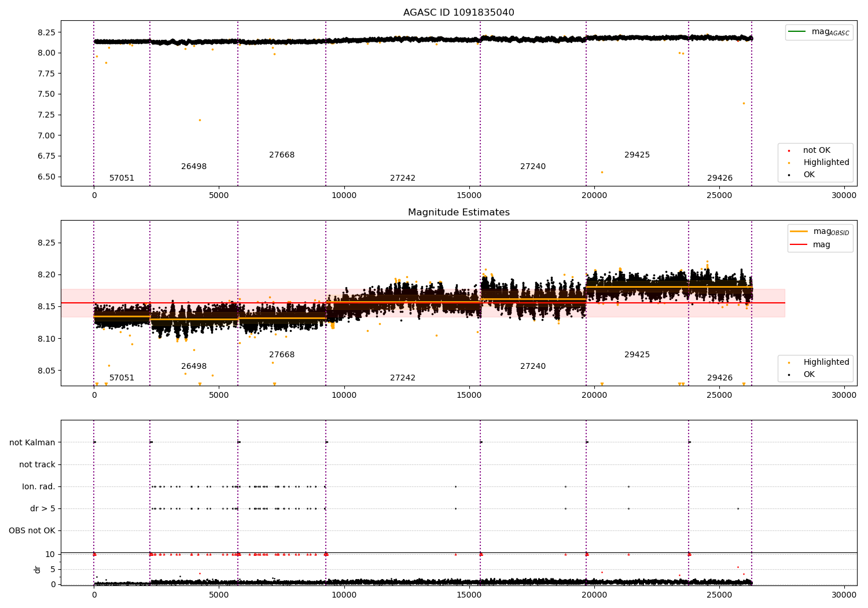
Task: Click OBSID label 27242 in top plot
Action: pyautogui.click(x=403, y=178)
